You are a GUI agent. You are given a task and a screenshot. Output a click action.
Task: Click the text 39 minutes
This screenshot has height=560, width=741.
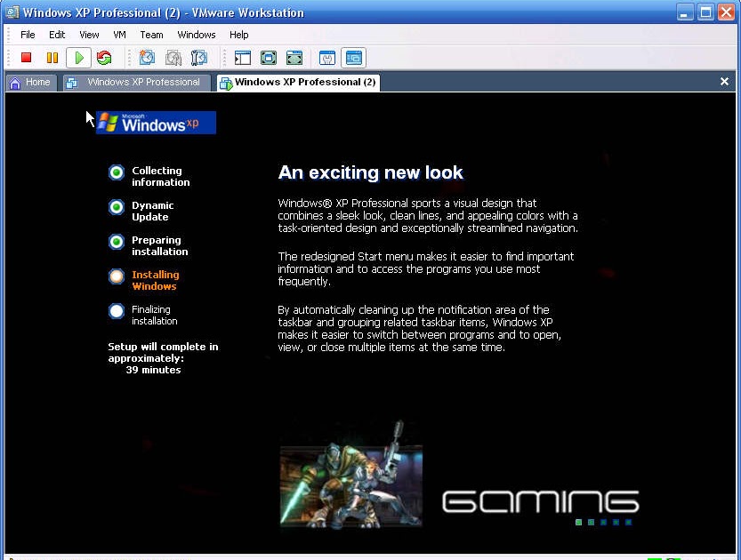coord(153,370)
